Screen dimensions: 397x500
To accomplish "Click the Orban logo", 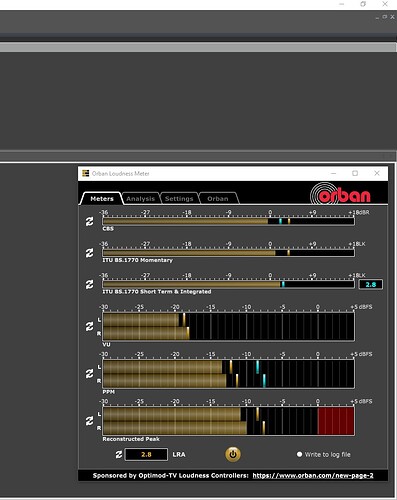I will tap(341, 194).
